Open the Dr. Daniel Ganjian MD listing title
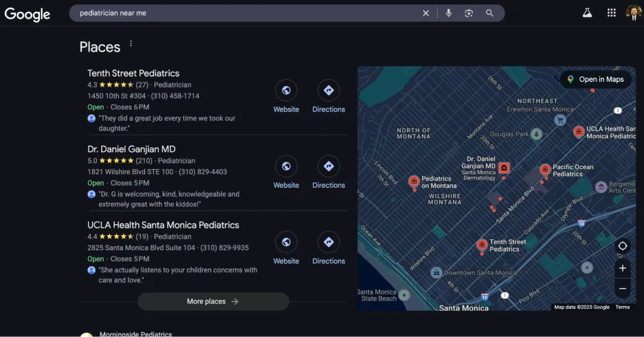Viewport: 644px width, 337px height. 131,149
